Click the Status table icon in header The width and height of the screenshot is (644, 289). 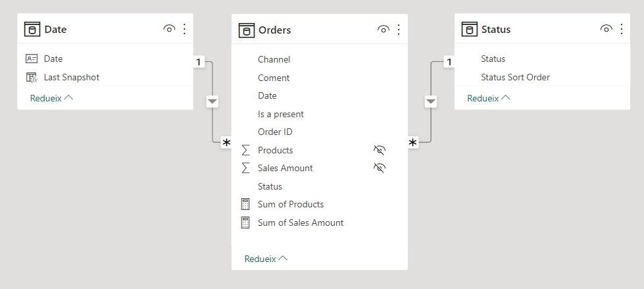pos(469,29)
